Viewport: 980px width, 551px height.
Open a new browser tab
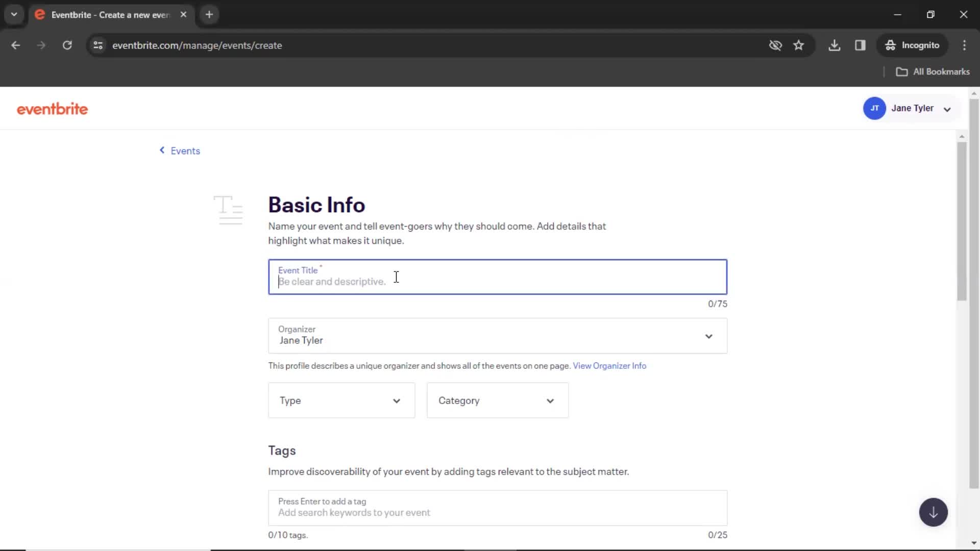pos(209,15)
